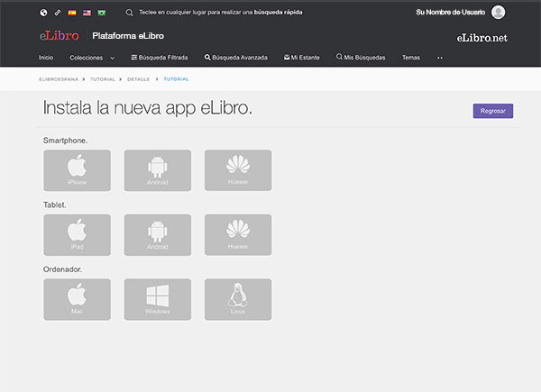Go to Inicio in navigation
541x392 pixels.
click(x=46, y=58)
